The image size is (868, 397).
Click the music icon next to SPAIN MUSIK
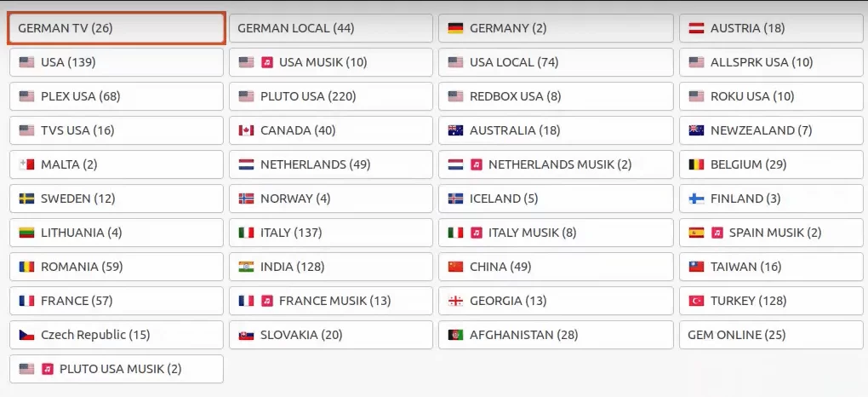pos(717,233)
